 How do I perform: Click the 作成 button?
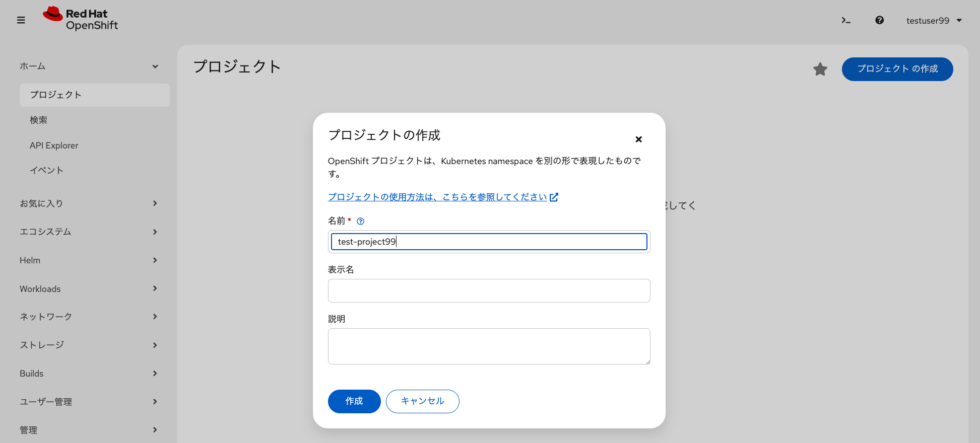tap(354, 401)
